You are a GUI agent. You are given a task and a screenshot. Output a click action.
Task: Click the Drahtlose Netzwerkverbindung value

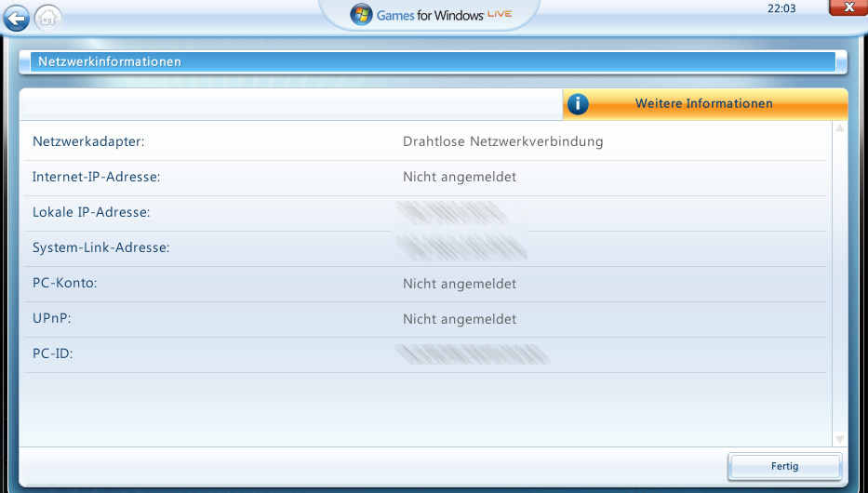pos(502,141)
